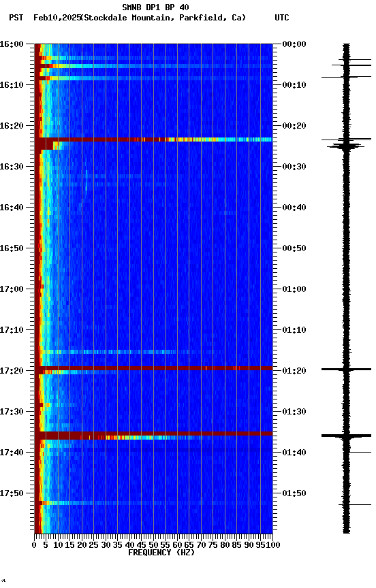Click the '16:00' PST time label
The height and width of the screenshot is (588, 376).
click(x=12, y=44)
